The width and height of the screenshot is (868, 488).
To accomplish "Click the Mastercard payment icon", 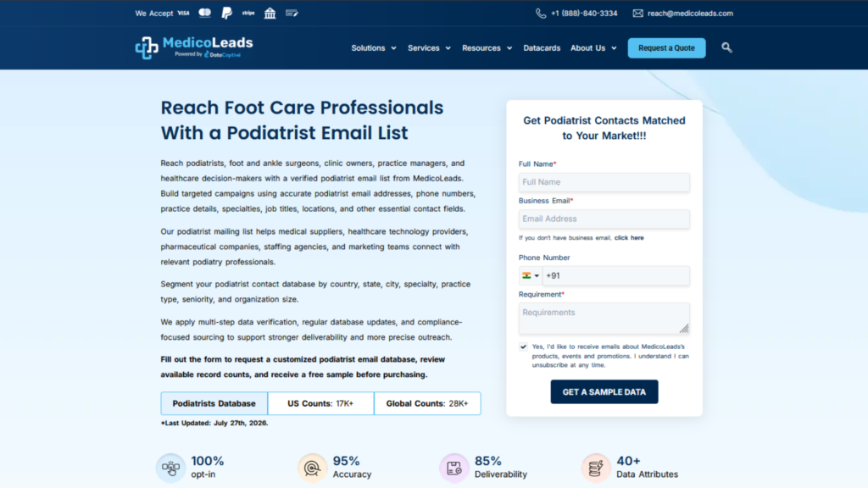I will [205, 13].
